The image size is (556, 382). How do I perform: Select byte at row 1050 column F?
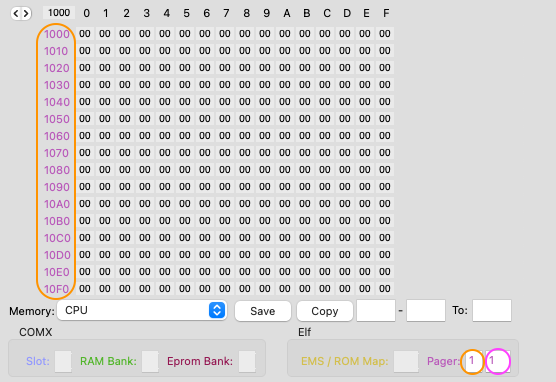(x=385, y=119)
